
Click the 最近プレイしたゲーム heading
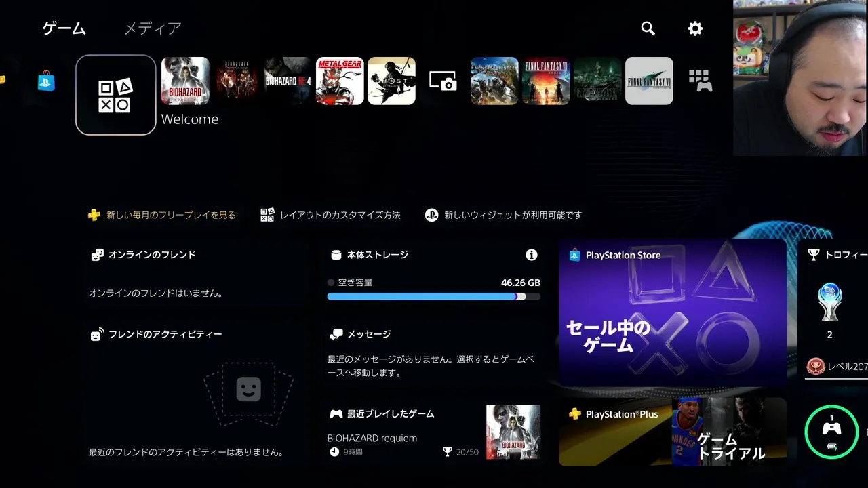coord(391,413)
